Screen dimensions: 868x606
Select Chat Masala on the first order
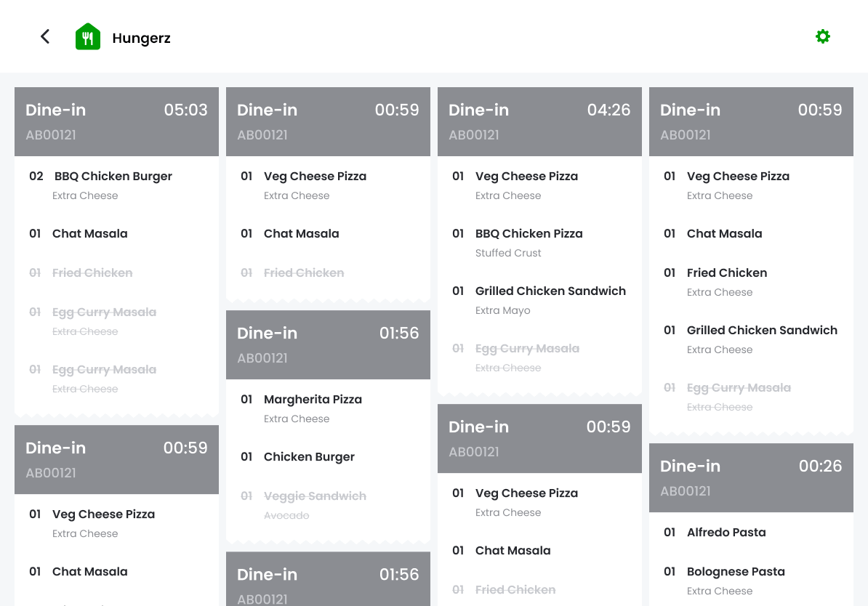pos(89,233)
